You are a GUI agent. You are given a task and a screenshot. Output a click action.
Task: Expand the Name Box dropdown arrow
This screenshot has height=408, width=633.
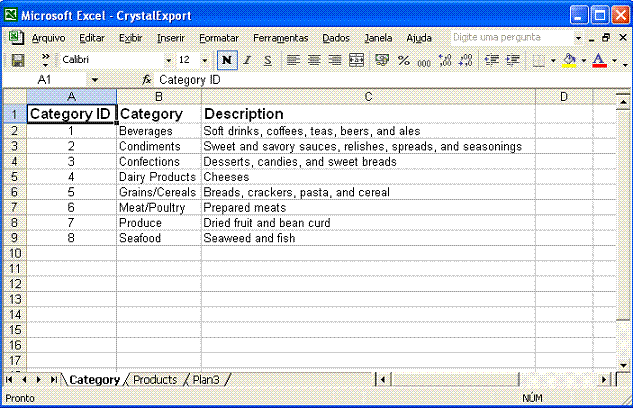click(x=95, y=79)
